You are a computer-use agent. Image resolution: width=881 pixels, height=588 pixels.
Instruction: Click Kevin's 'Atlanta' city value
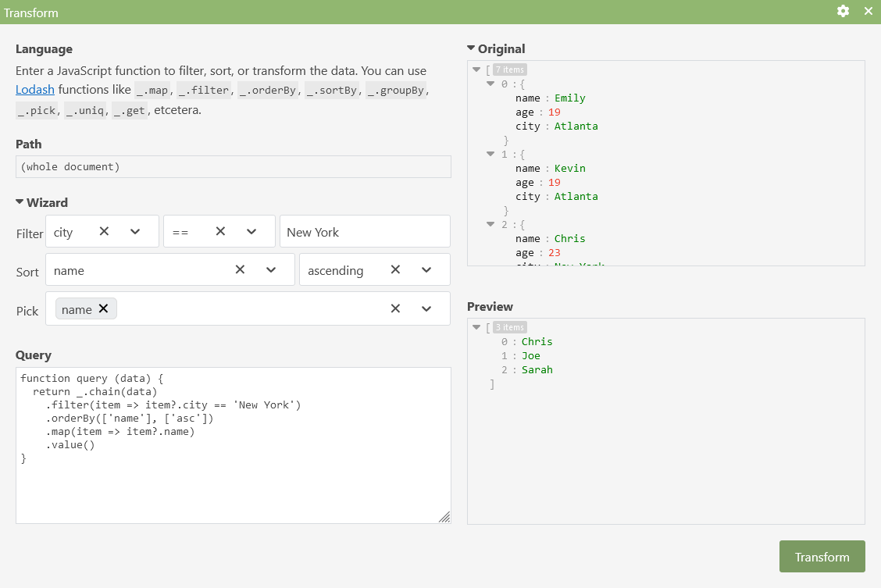(576, 196)
